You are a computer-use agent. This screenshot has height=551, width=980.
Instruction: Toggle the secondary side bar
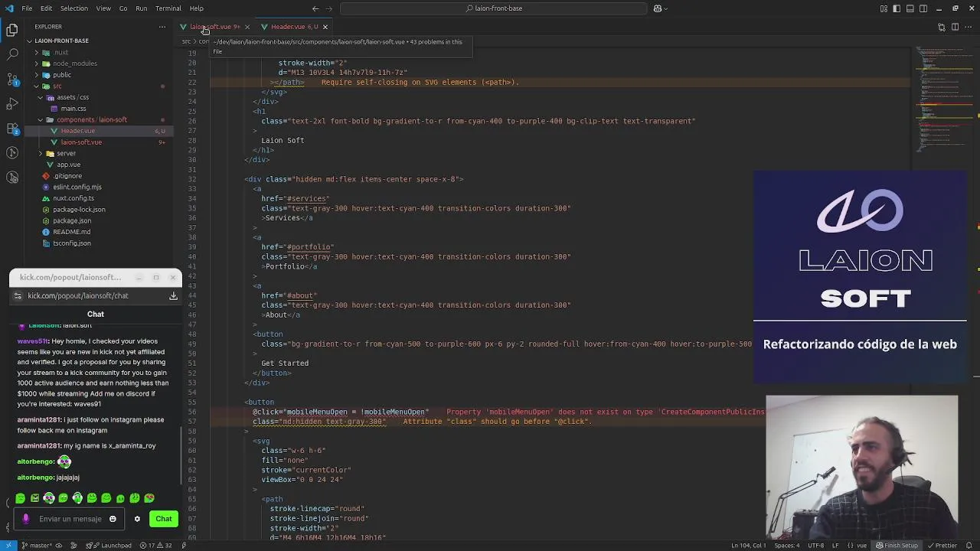pos(923,8)
